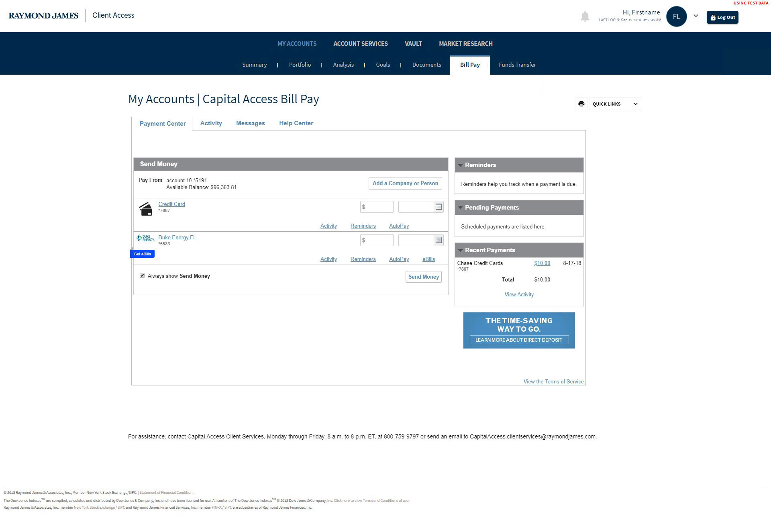Image resolution: width=771 pixels, height=532 pixels.
Task: Collapse the Reminders panel
Action: [461, 165]
